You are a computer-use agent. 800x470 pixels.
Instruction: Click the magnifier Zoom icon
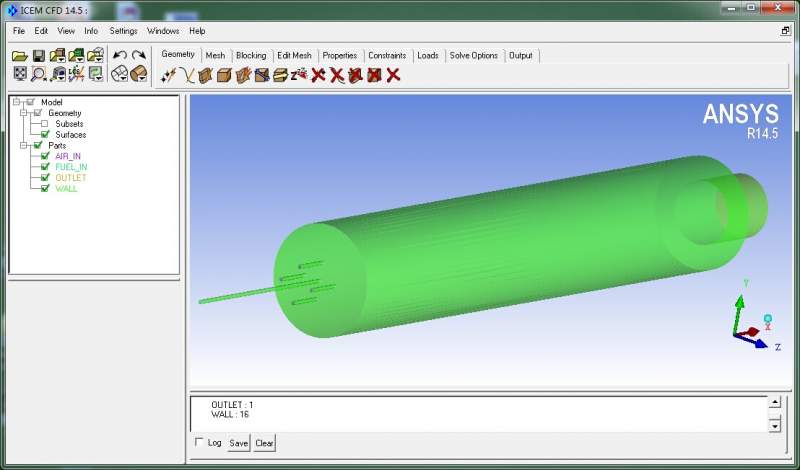tap(38, 74)
